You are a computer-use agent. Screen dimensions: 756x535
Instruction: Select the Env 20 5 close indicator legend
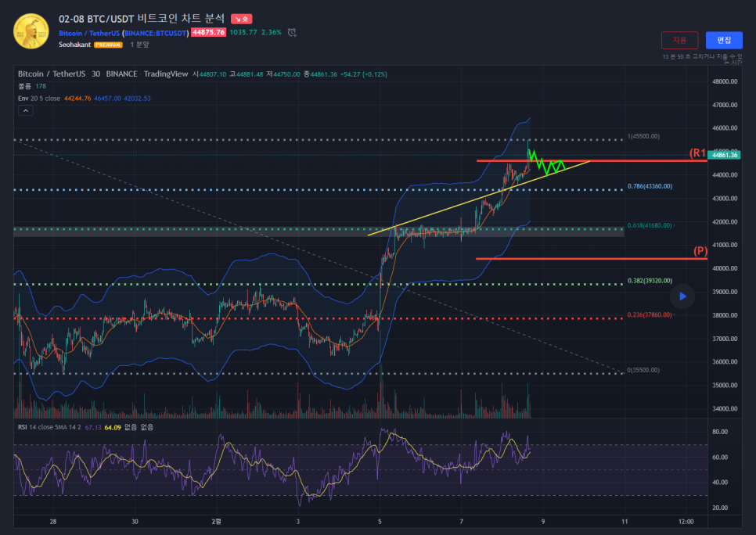point(39,99)
